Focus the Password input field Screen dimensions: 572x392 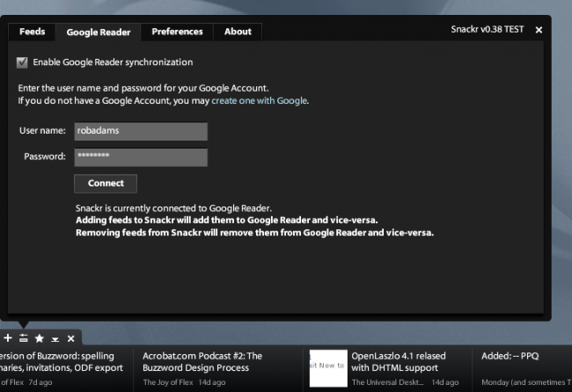tap(141, 157)
